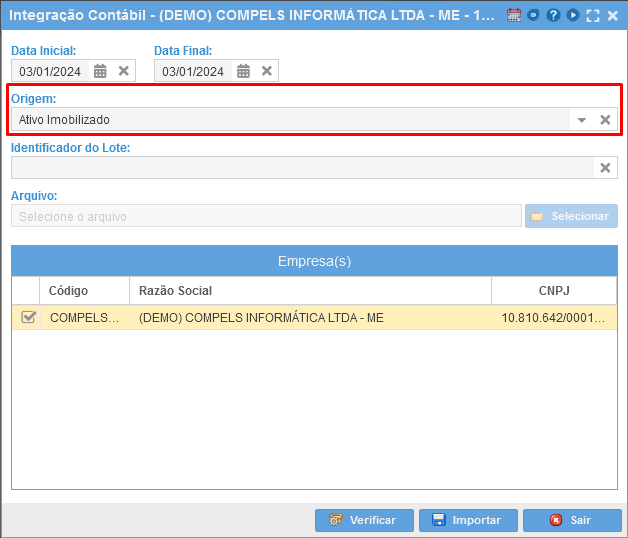Expand the Origem dropdown arrow

coord(582,120)
